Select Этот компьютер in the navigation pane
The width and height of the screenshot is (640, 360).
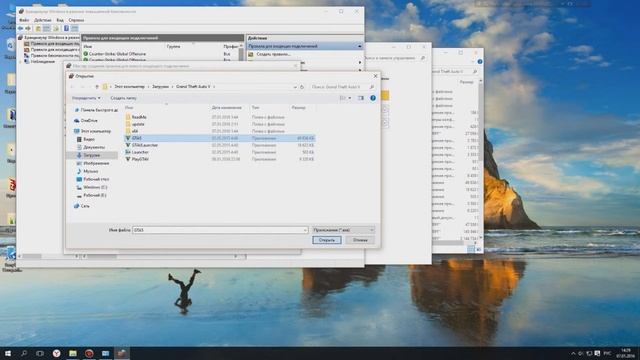(93, 131)
